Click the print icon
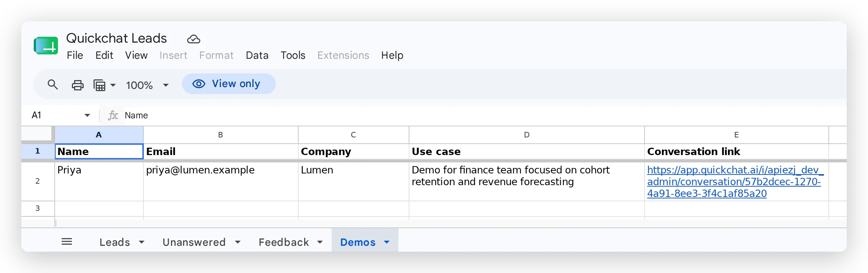Viewport: 868px width, 273px height. [x=77, y=85]
